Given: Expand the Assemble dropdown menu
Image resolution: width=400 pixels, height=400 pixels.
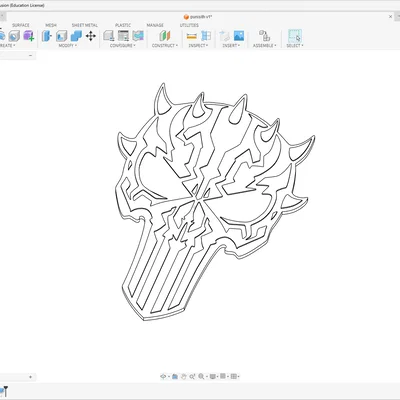Looking at the screenshot, I should coord(265,45).
